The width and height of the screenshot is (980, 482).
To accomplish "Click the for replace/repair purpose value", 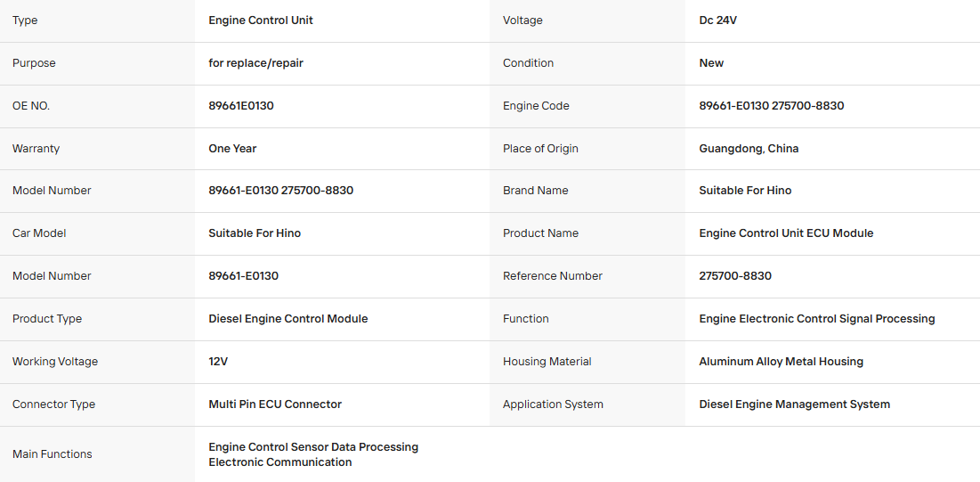I will pos(255,63).
